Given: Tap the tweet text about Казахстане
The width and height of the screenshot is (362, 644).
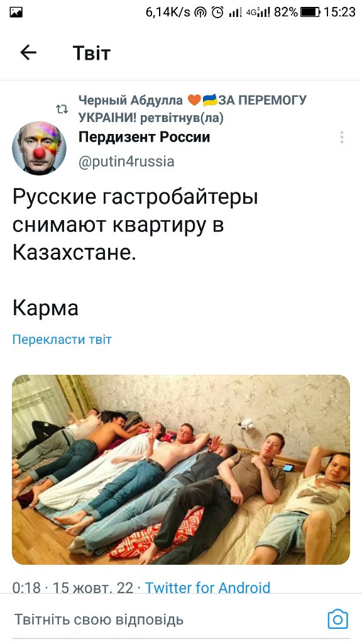Looking at the screenshot, I should [x=136, y=225].
